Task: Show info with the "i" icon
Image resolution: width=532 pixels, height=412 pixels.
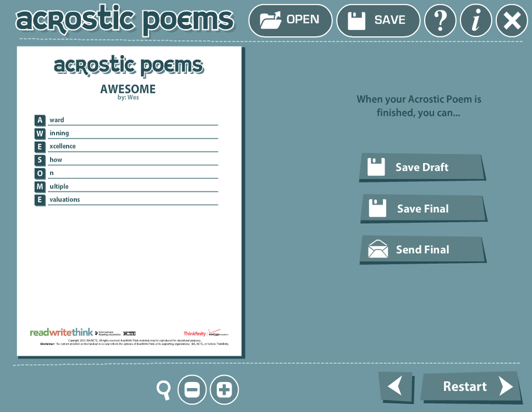Action: tap(476, 20)
